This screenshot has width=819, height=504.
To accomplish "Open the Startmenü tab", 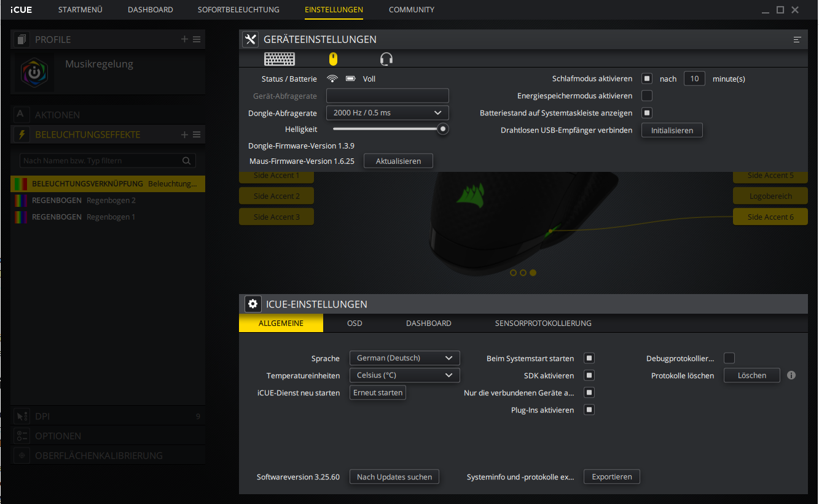I will 80,10.
